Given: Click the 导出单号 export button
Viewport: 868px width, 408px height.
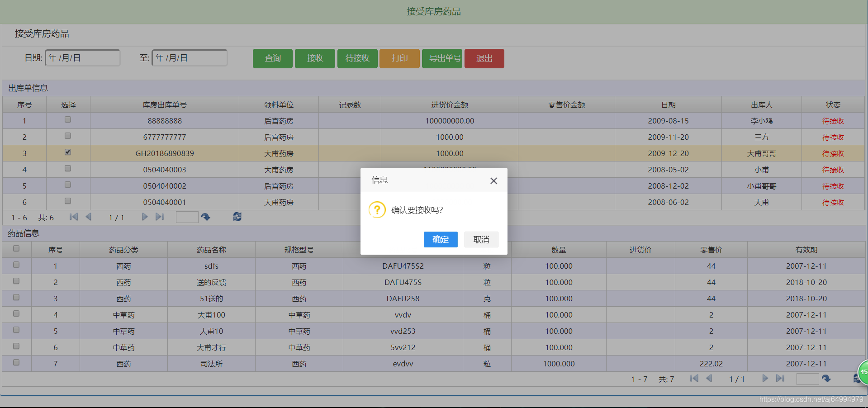Looking at the screenshot, I should click(x=442, y=58).
